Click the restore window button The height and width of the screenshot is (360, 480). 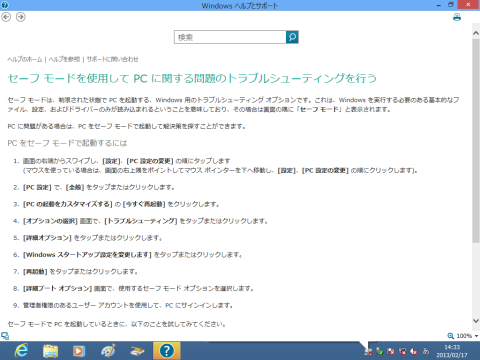(451, 5)
